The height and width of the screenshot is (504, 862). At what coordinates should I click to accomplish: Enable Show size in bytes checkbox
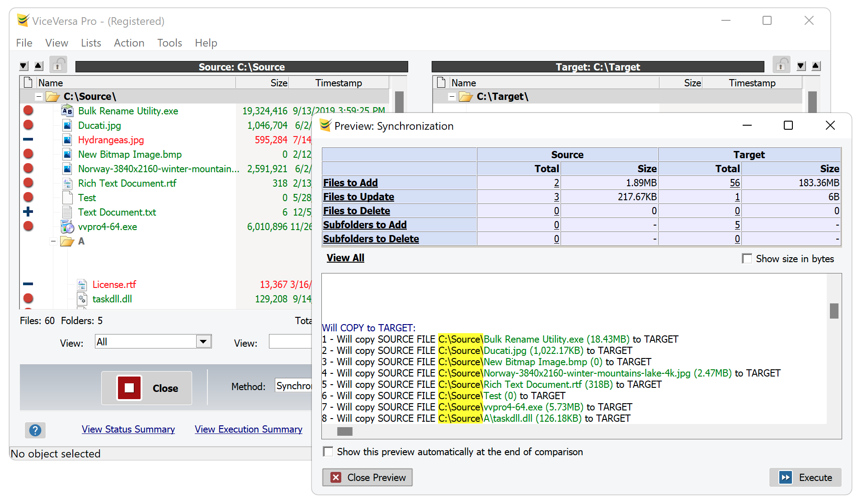tap(747, 259)
